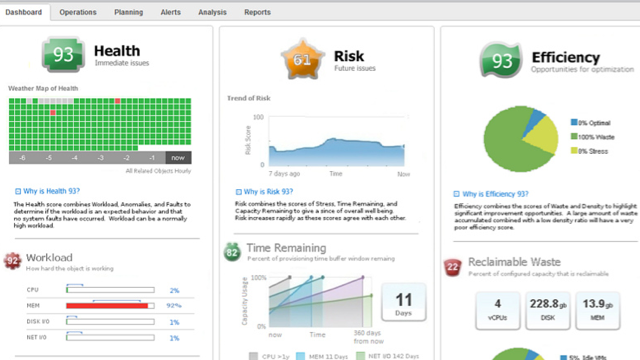Select the 'now' weather map column
640x360 pixels.
tap(178, 158)
